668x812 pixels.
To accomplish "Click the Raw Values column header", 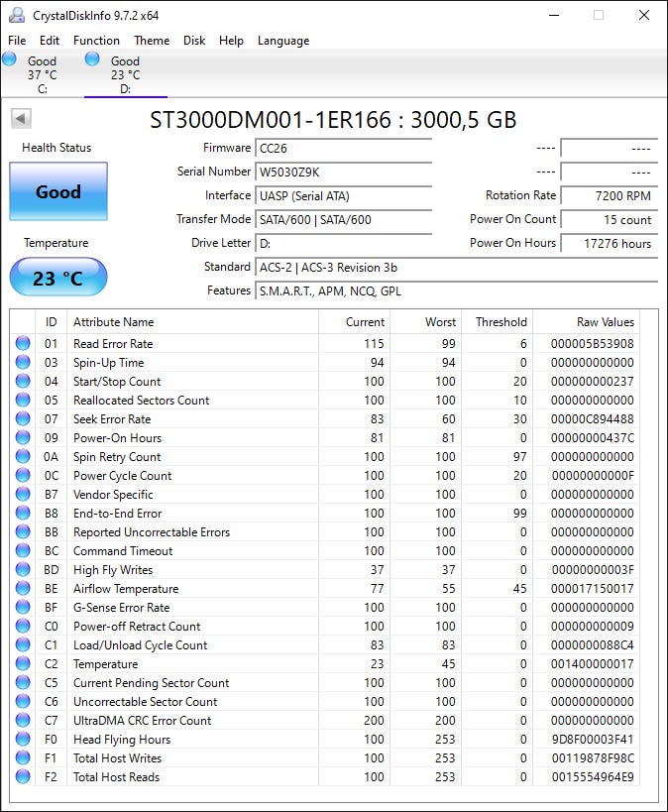I will pos(605,322).
